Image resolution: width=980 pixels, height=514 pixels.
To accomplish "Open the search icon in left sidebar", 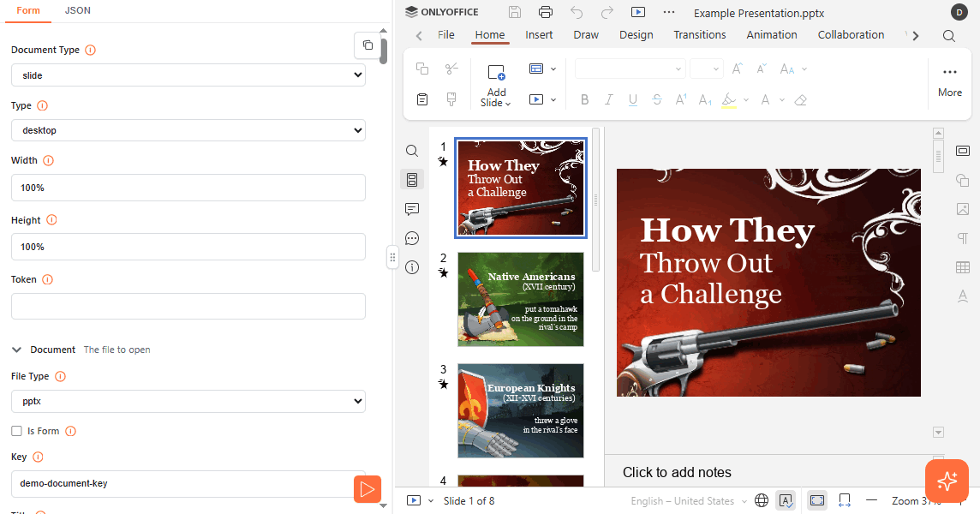I will pos(412,151).
